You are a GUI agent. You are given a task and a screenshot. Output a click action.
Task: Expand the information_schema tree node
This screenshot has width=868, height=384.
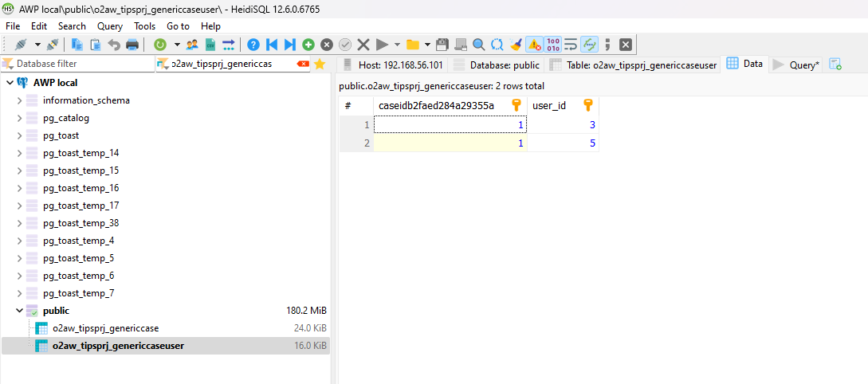[19, 100]
